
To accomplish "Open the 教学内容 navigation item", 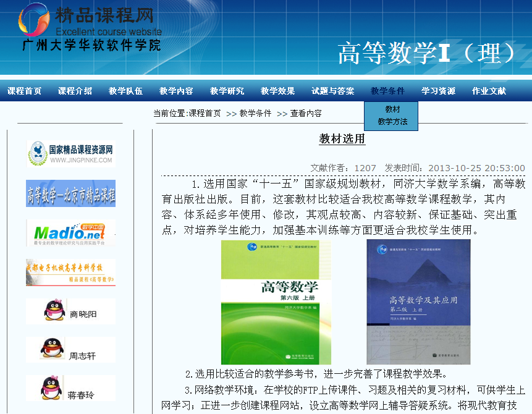I will click(x=177, y=91).
